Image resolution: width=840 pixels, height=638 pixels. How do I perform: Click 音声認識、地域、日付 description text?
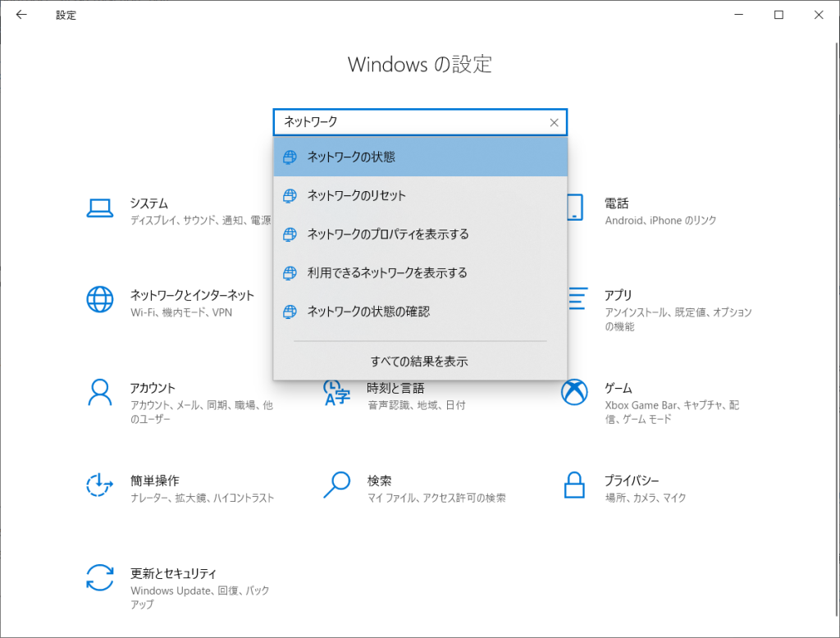click(x=416, y=405)
